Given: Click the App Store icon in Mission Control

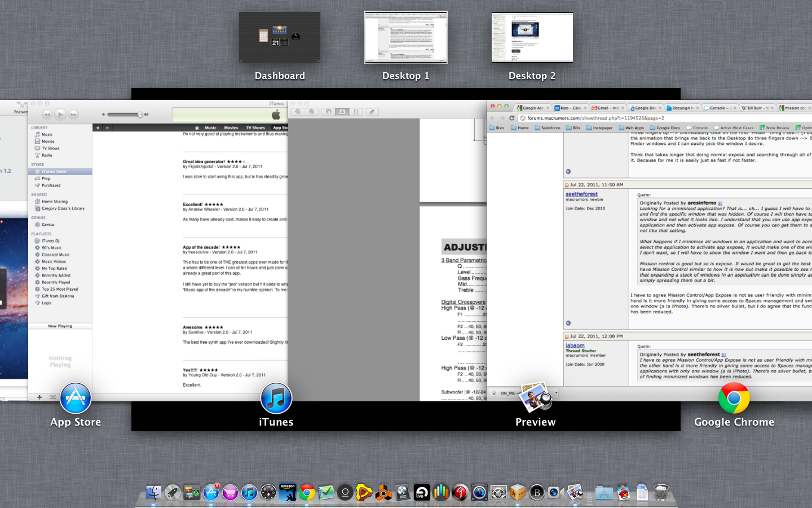Looking at the screenshot, I should pos(76,398).
